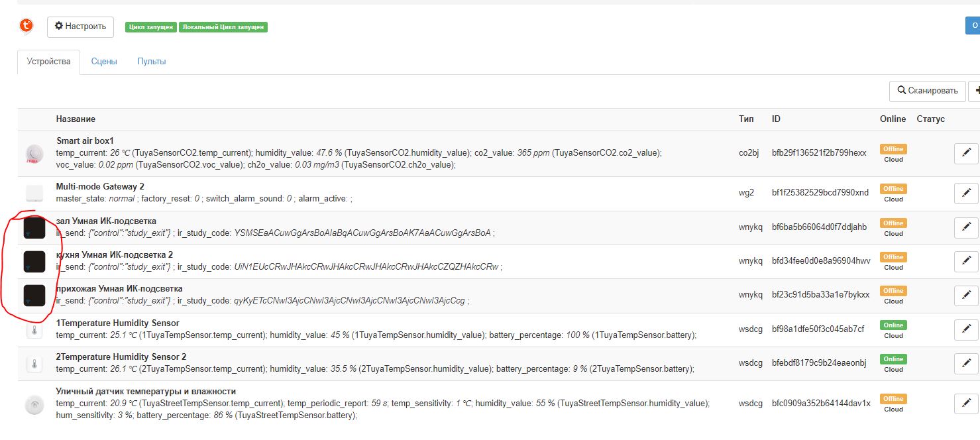The width and height of the screenshot is (980, 440).
Task: Click the Уличный датчик device thumbnail
Action: tap(34, 404)
